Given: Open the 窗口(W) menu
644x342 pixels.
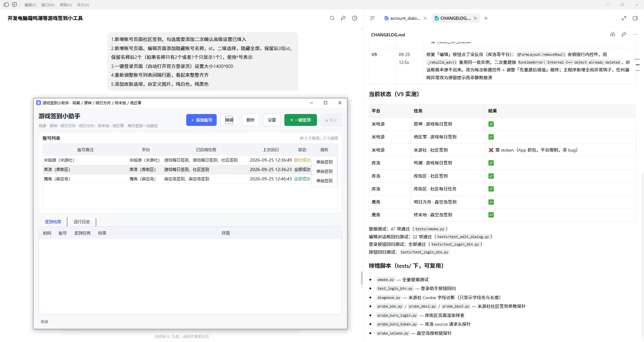Looking at the screenshot, I should tap(48, 5).
